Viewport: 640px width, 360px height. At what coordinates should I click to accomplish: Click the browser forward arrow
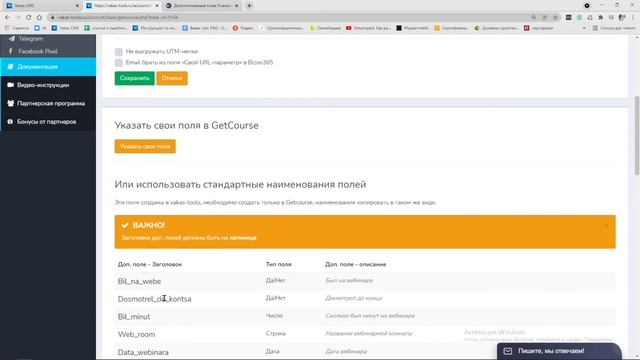coord(18,18)
